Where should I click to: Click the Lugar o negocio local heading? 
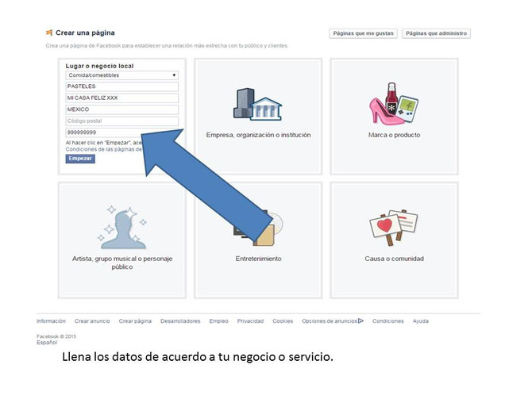pos(99,66)
